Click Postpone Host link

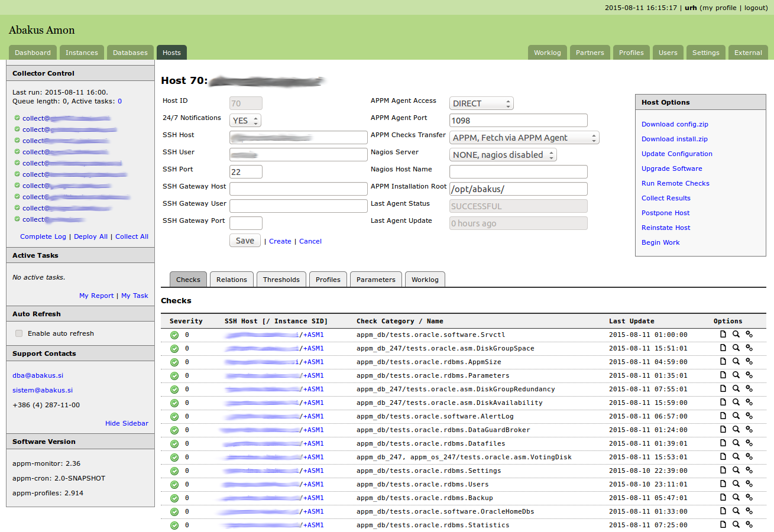point(666,213)
